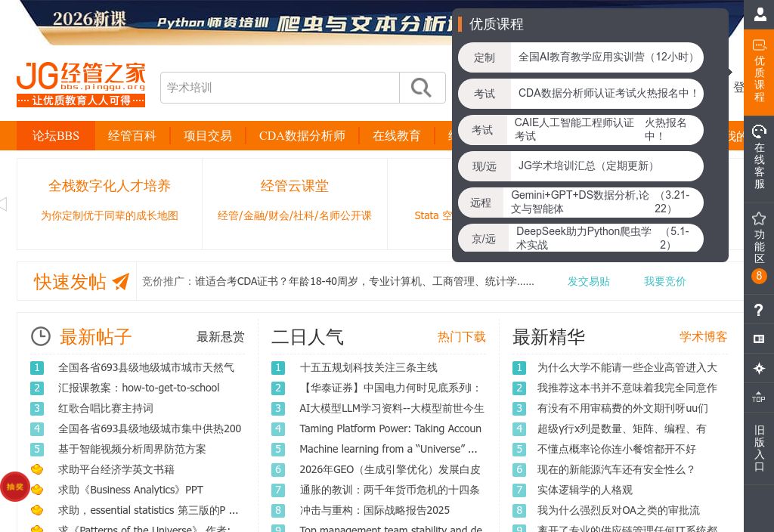This screenshot has width=774, height=532.
Task: Open the user profile icon on right sidebar
Action: click(759, 14)
